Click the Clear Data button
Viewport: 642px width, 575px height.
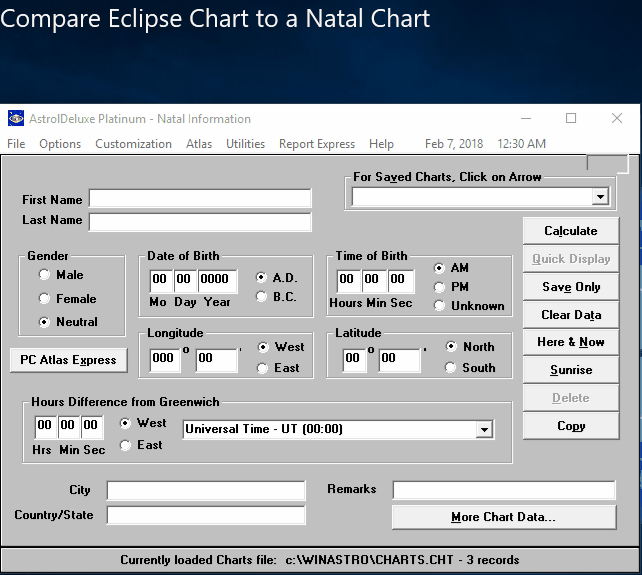coord(571,315)
